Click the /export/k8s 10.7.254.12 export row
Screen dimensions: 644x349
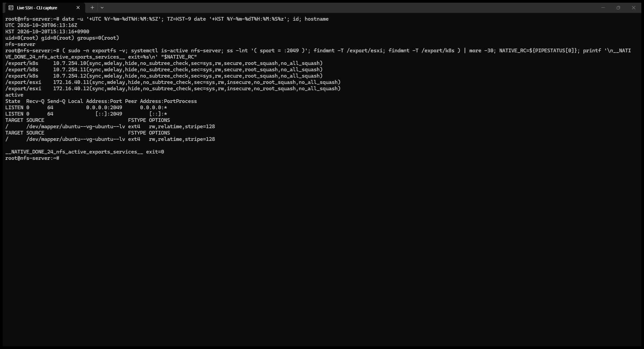164,76
